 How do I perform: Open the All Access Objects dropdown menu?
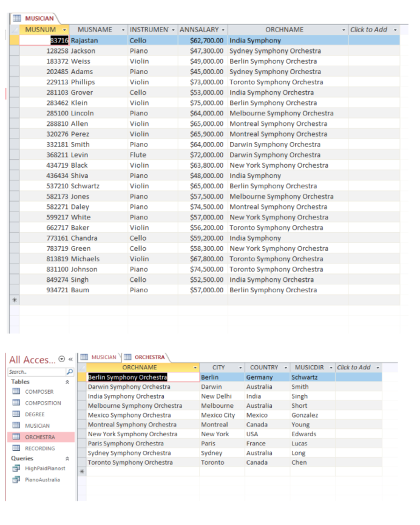tap(61, 359)
